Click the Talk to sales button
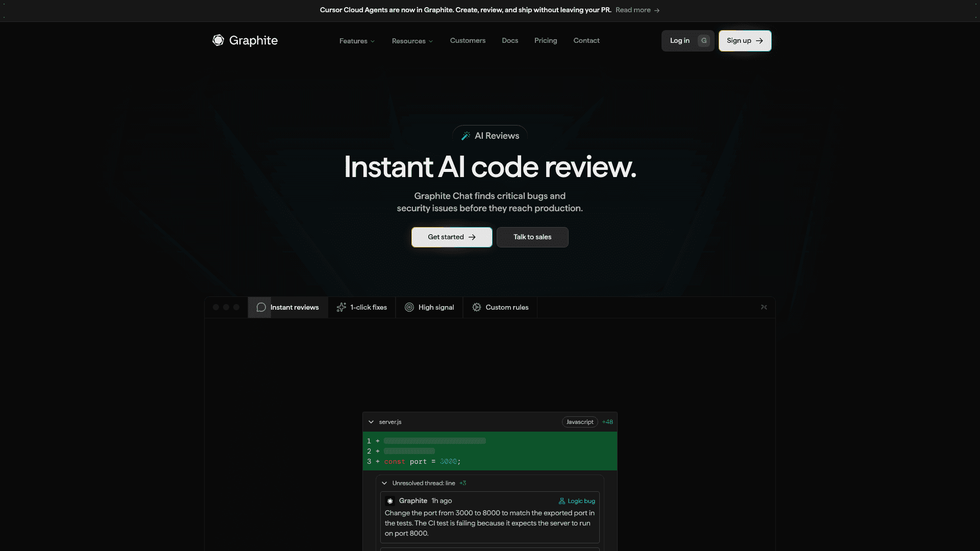 [532, 237]
